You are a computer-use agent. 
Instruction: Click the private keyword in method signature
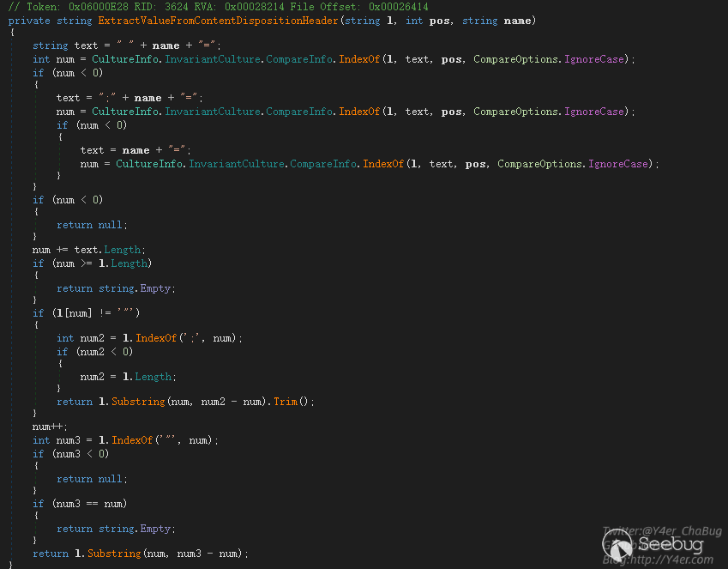point(29,20)
